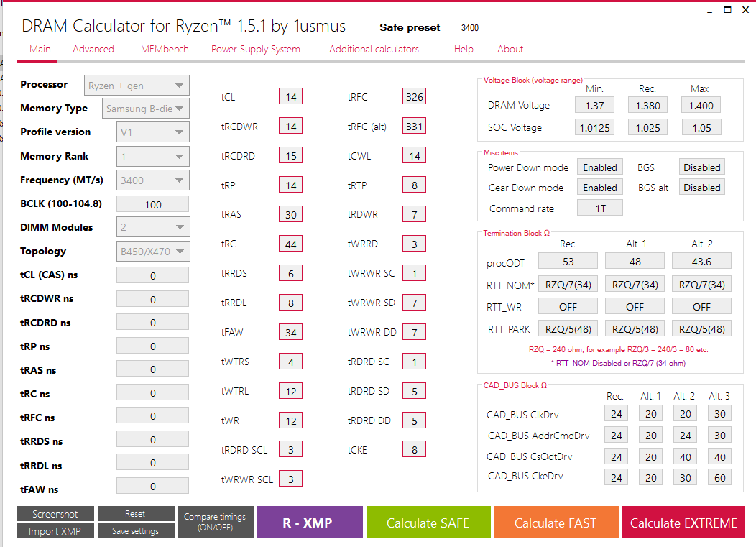Image resolution: width=756 pixels, height=547 pixels.
Task: Select the tRFC value 326
Action: 414,96
